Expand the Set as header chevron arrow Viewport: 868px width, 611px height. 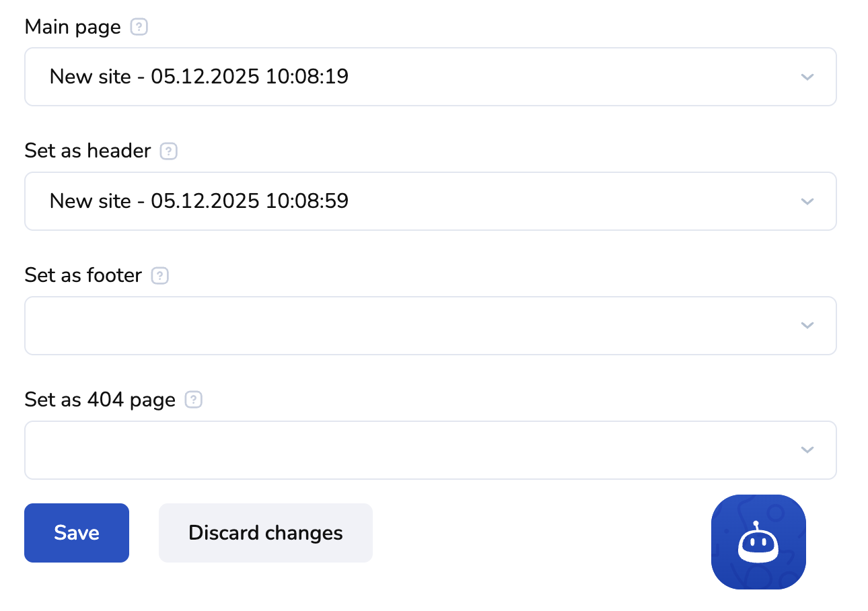[807, 201]
